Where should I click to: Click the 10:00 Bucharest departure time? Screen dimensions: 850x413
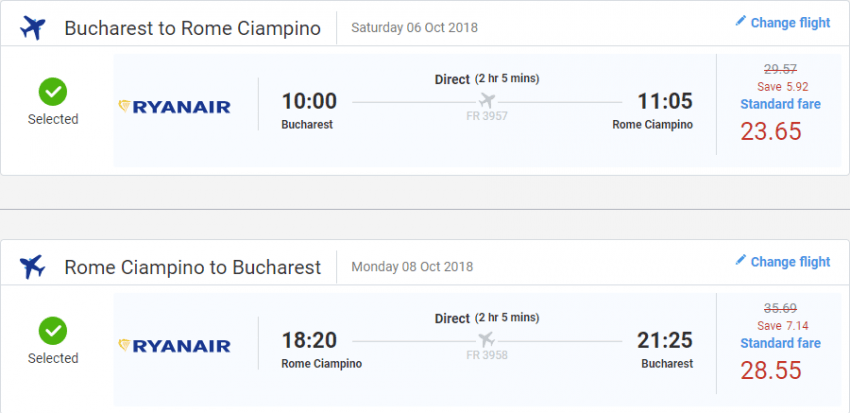(x=309, y=101)
